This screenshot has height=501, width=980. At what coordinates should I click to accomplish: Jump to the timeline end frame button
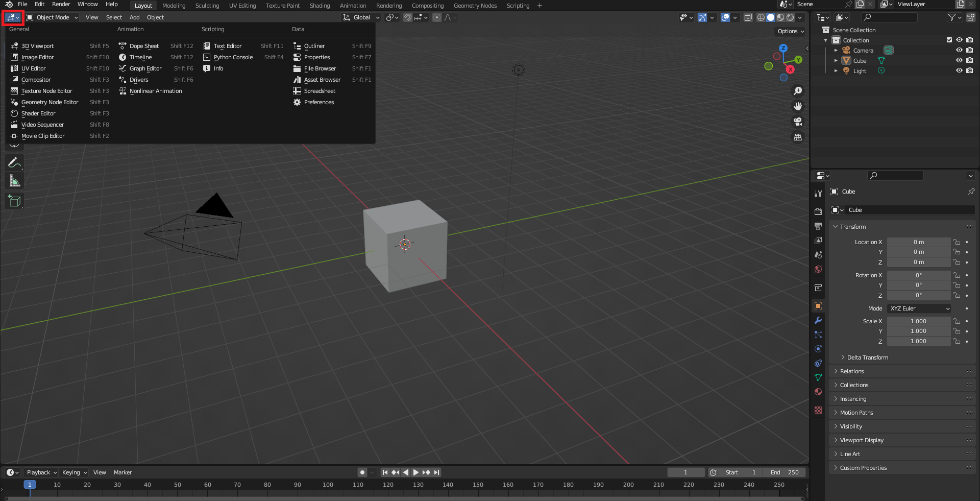436,472
